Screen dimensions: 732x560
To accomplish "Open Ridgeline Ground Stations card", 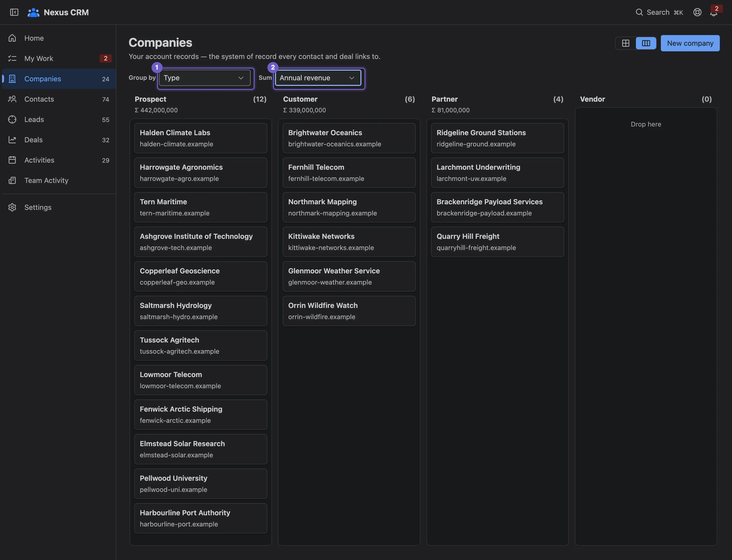I will 498,138.
